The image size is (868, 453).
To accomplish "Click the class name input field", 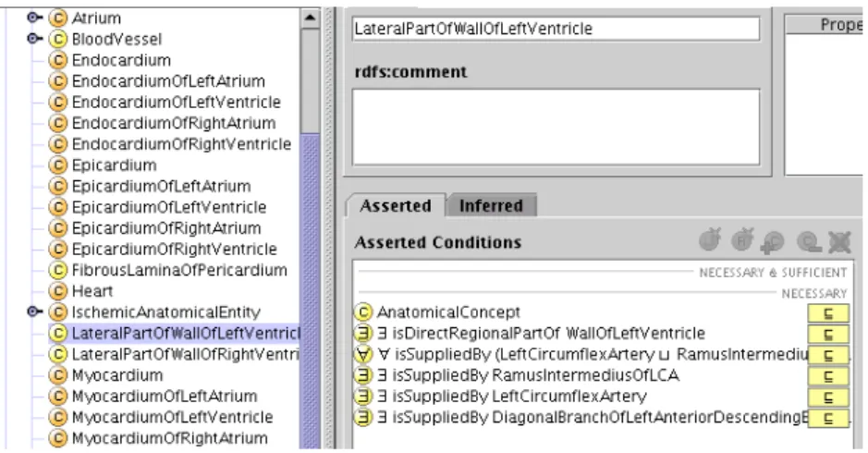I will pos(556,29).
